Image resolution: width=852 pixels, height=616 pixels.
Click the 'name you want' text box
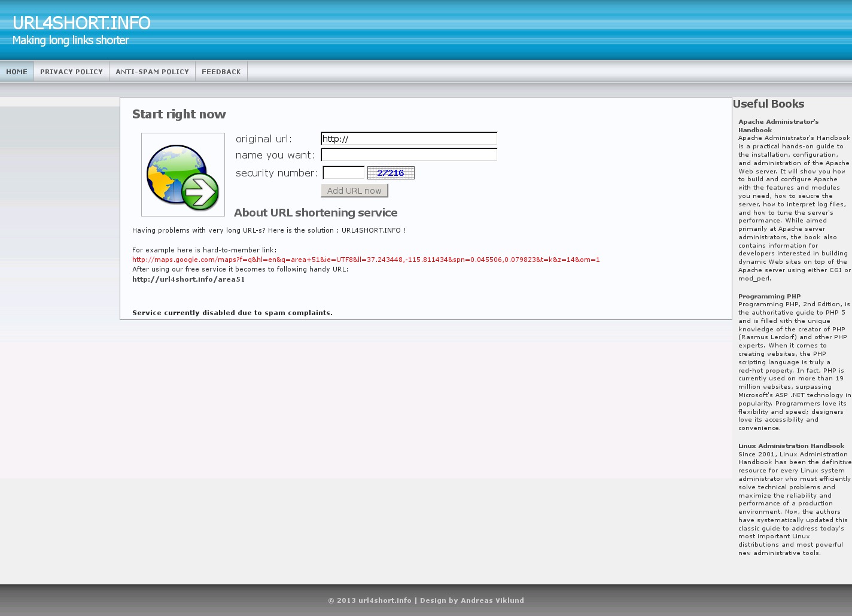pos(409,155)
